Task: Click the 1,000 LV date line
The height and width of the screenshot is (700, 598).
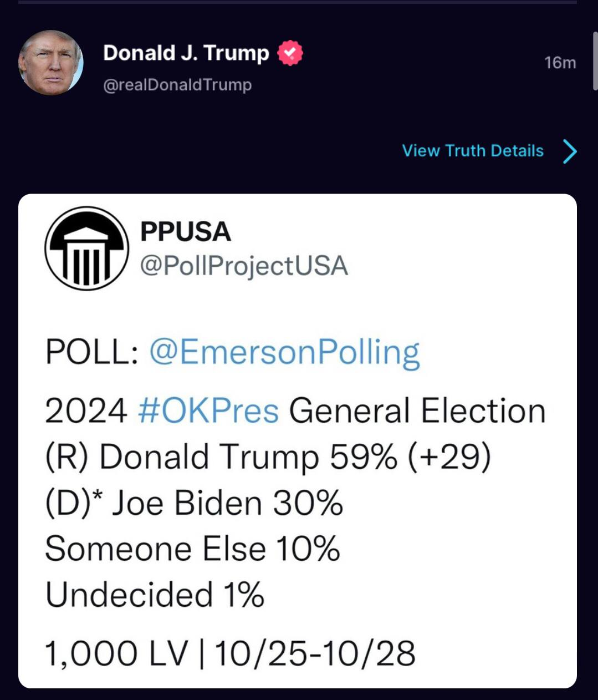Action: click(x=229, y=653)
